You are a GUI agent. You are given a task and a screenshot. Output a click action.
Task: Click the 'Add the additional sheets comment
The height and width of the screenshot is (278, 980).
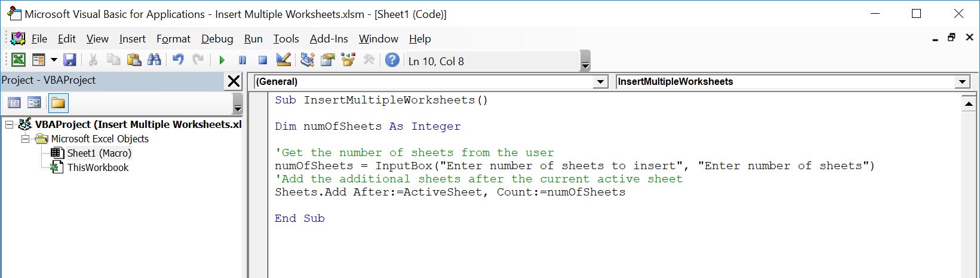click(x=478, y=179)
